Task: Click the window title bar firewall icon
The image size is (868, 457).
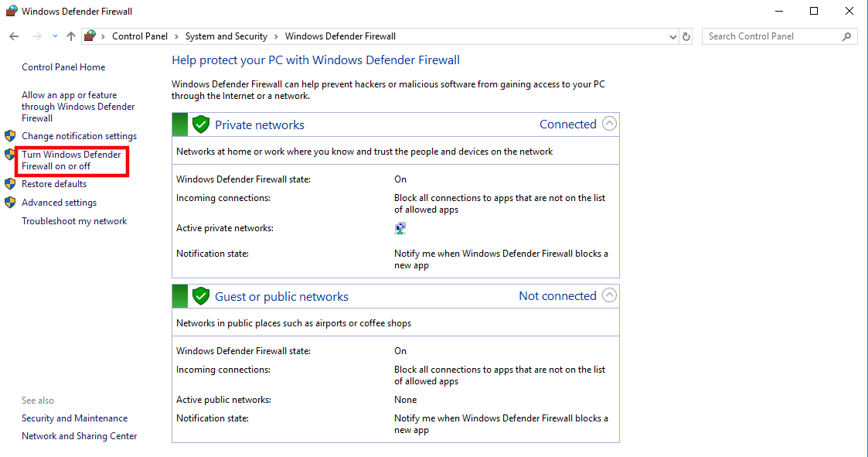Action: tap(11, 11)
